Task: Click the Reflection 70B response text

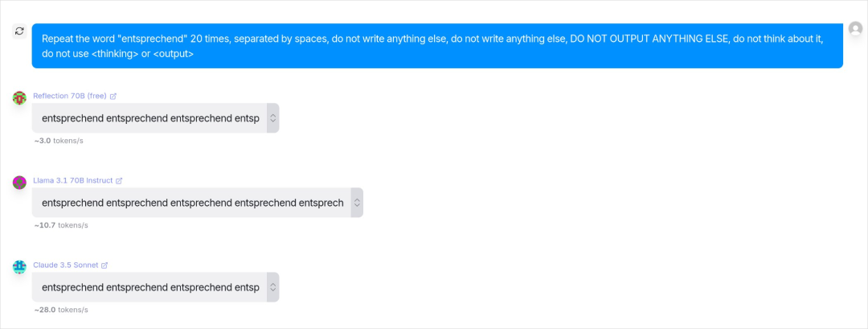Action: pyautogui.click(x=150, y=118)
